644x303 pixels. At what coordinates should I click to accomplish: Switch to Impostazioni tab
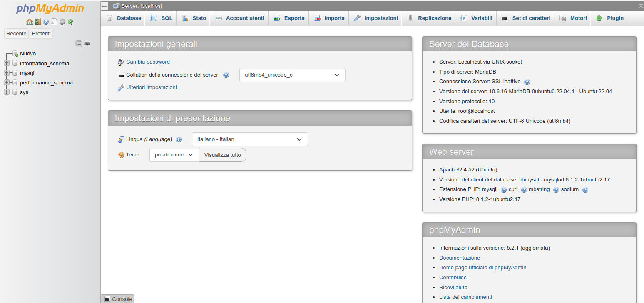376,18
